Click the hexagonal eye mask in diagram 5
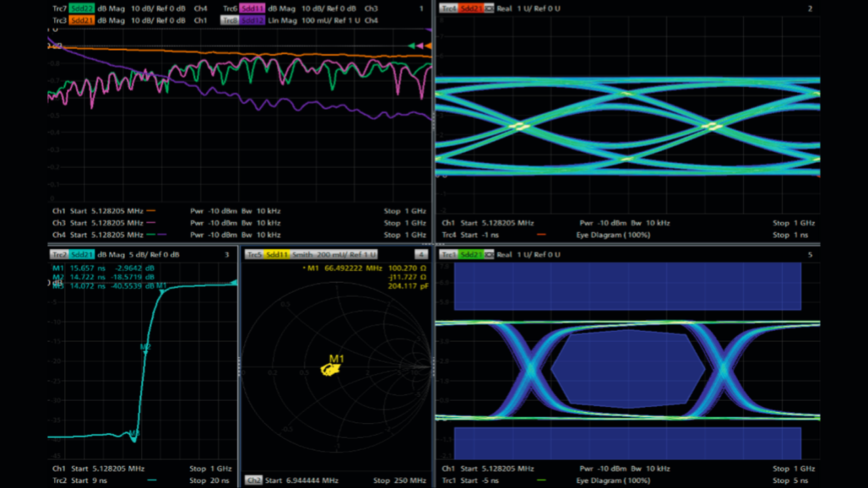The width and height of the screenshot is (868, 488). click(x=629, y=369)
